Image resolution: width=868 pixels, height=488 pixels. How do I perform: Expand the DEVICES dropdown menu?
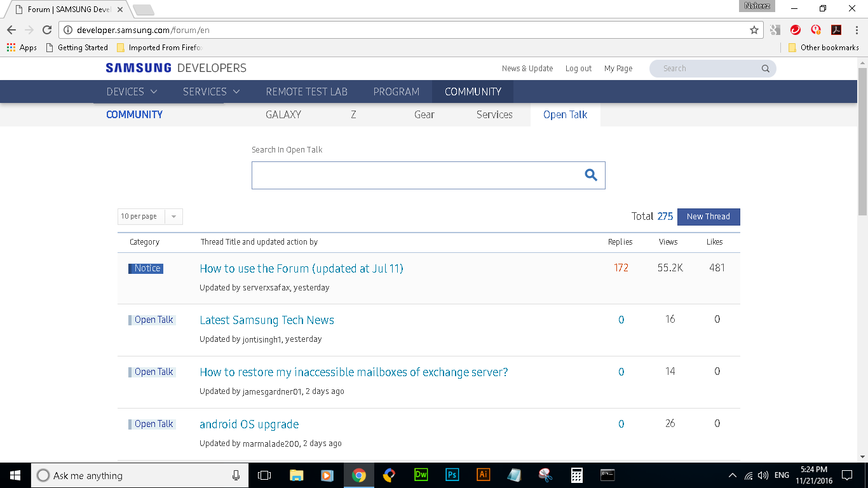[x=132, y=91]
